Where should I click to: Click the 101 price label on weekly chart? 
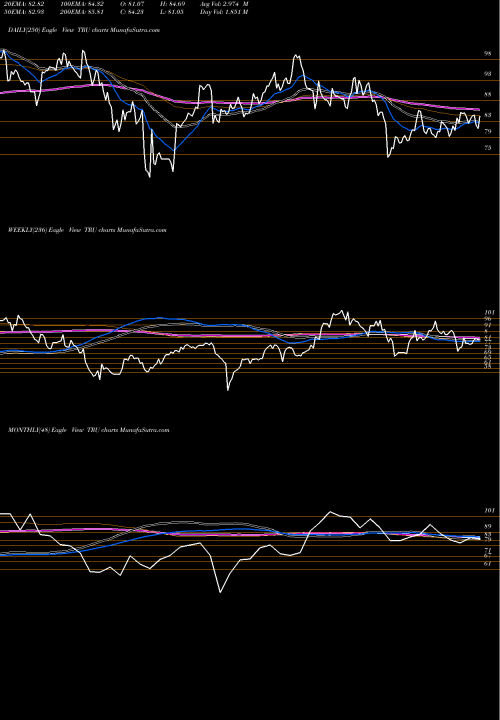coord(489,313)
